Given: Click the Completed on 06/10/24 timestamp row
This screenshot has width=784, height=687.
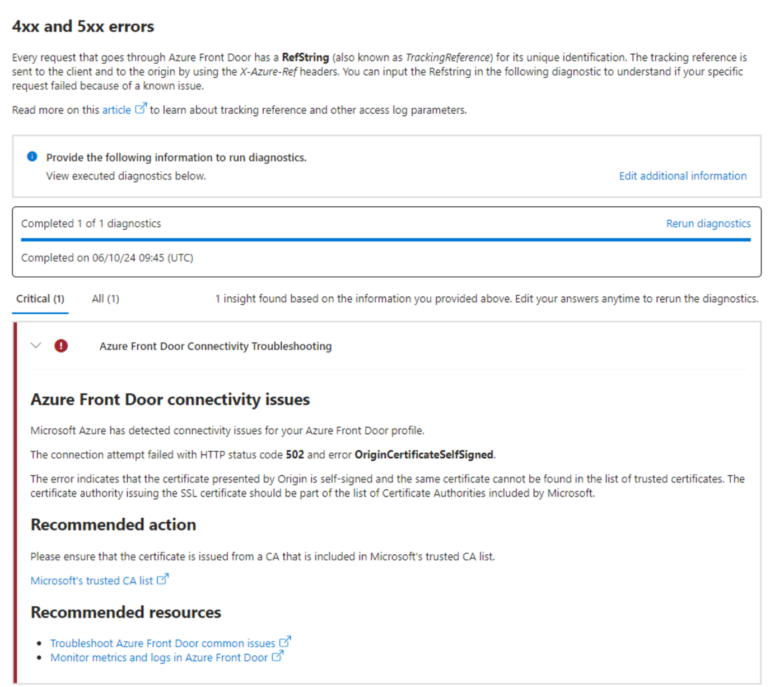Looking at the screenshot, I should [107, 257].
